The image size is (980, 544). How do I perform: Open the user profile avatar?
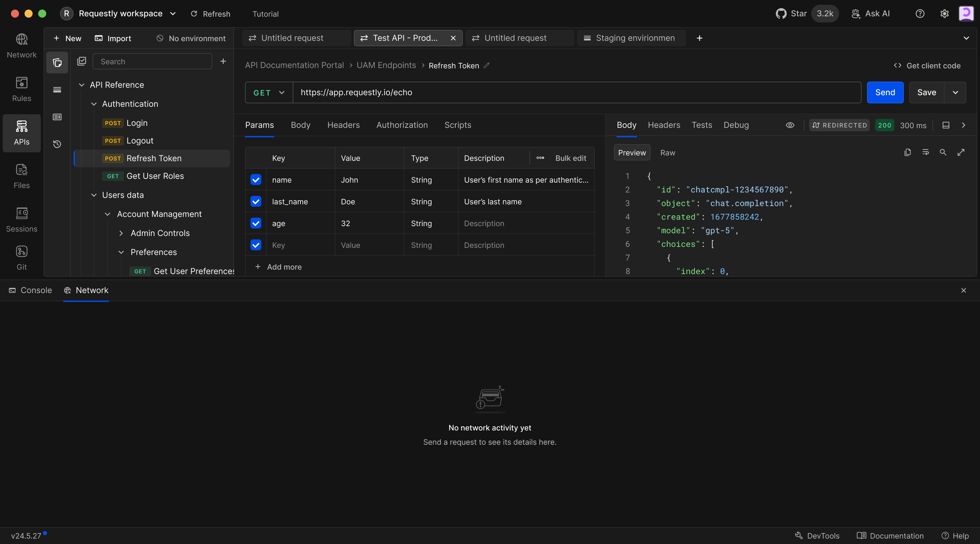tap(966, 14)
